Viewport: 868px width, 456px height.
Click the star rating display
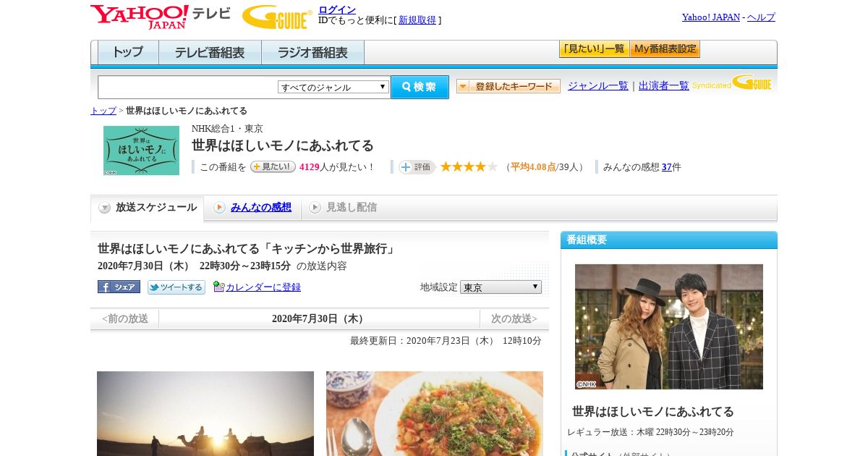tap(469, 166)
